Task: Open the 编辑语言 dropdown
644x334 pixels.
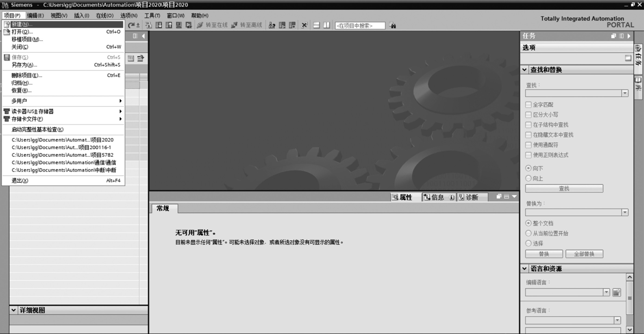Action: coord(606,292)
